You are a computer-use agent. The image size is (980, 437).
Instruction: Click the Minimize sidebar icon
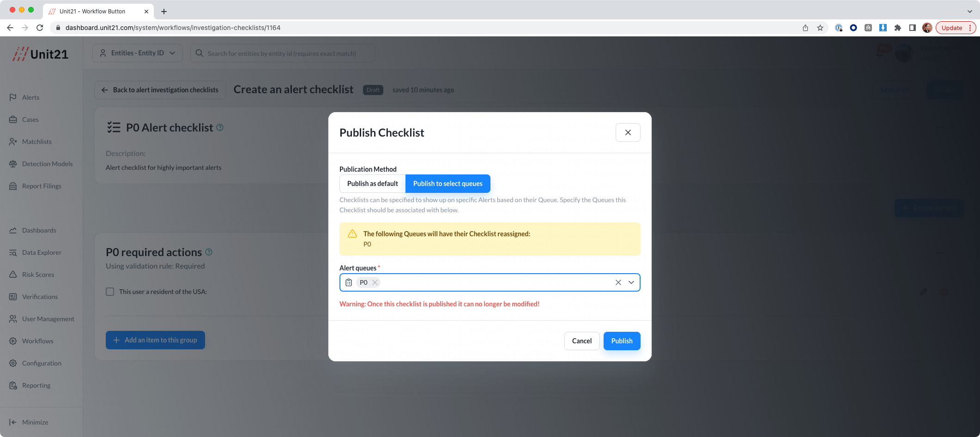tap(13, 422)
